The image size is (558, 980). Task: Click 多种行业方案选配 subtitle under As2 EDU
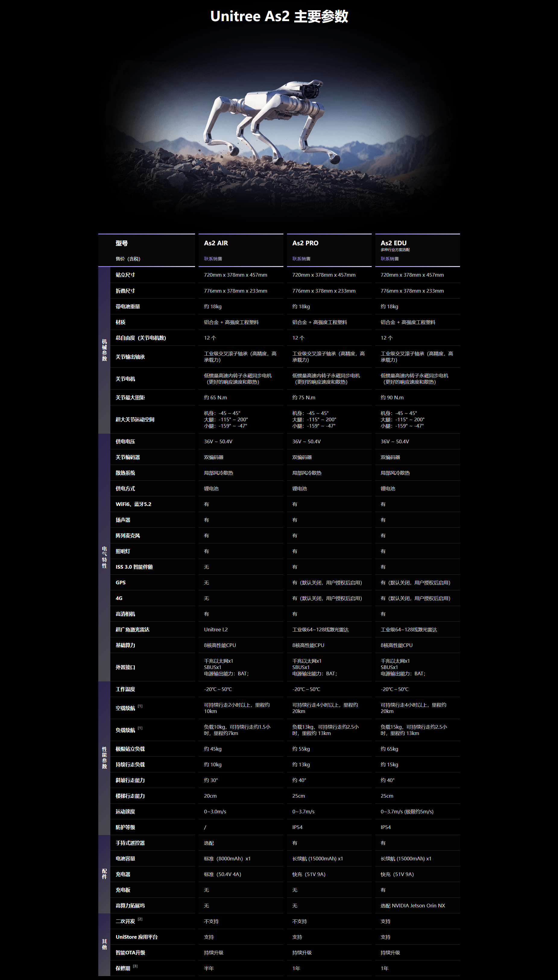[395, 250]
